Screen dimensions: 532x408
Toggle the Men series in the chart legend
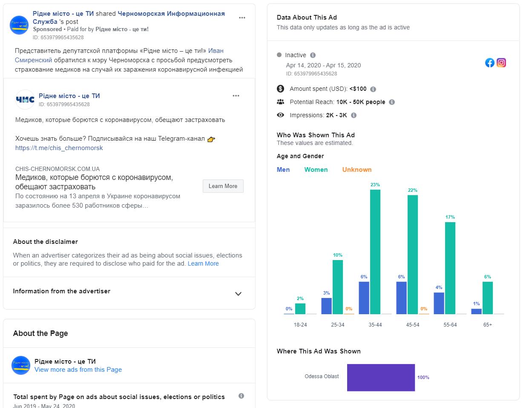[x=283, y=170]
